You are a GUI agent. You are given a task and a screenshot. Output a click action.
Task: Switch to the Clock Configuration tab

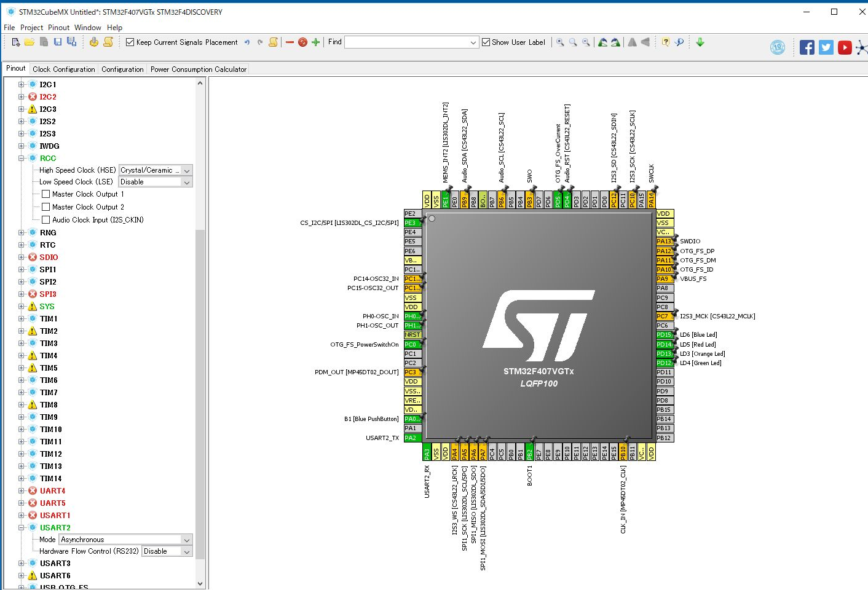[63, 69]
